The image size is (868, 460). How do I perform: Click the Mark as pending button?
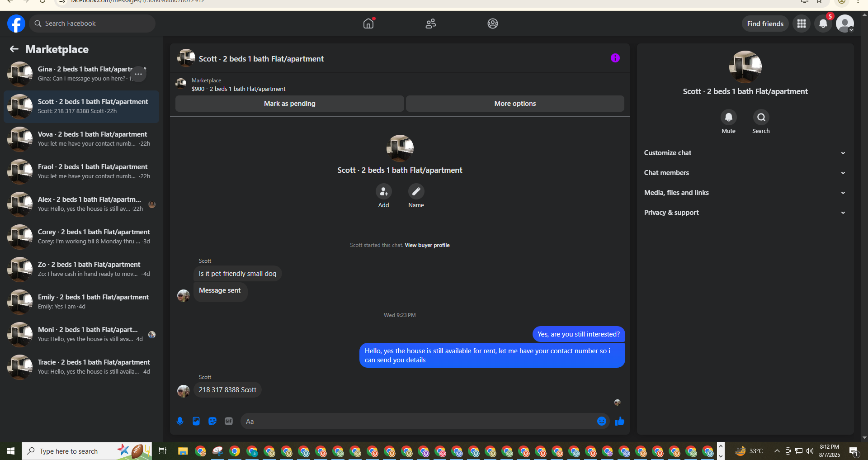point(290,104)
